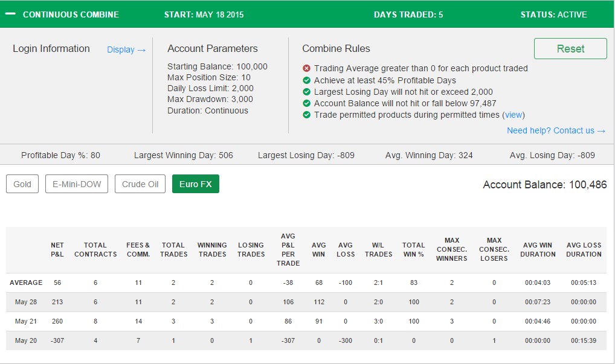Click the May 28 row date
This screenshot has width=615, height=364.
click(26, 302)
